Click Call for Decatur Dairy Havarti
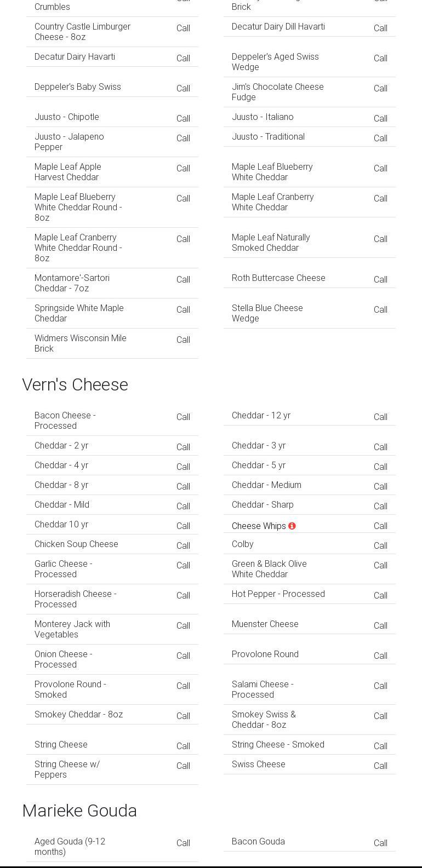This screenshot has width=422, height=868. click(x=183, y=58)
